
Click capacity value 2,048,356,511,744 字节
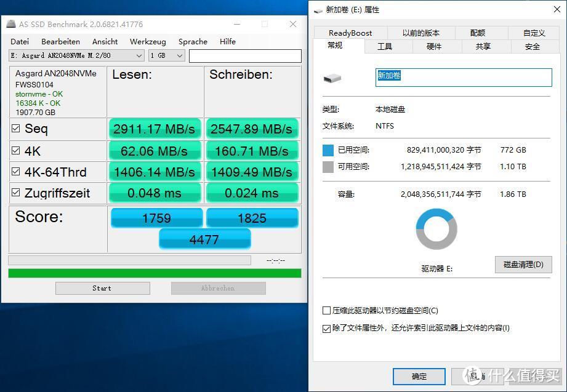[441, 194]
